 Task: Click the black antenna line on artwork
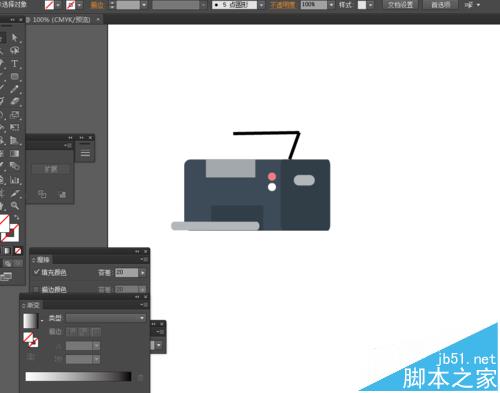click(266, 134)
